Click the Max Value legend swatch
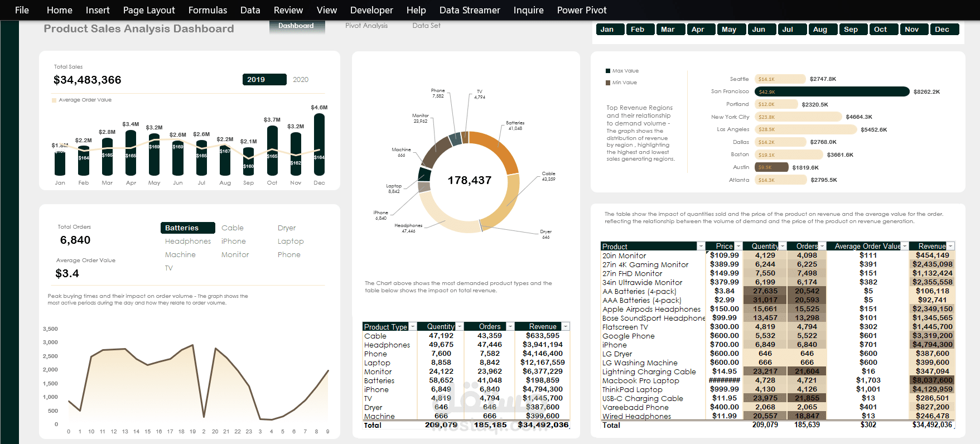The width and height of the screenshot is (980, 444). coord(608,71)
